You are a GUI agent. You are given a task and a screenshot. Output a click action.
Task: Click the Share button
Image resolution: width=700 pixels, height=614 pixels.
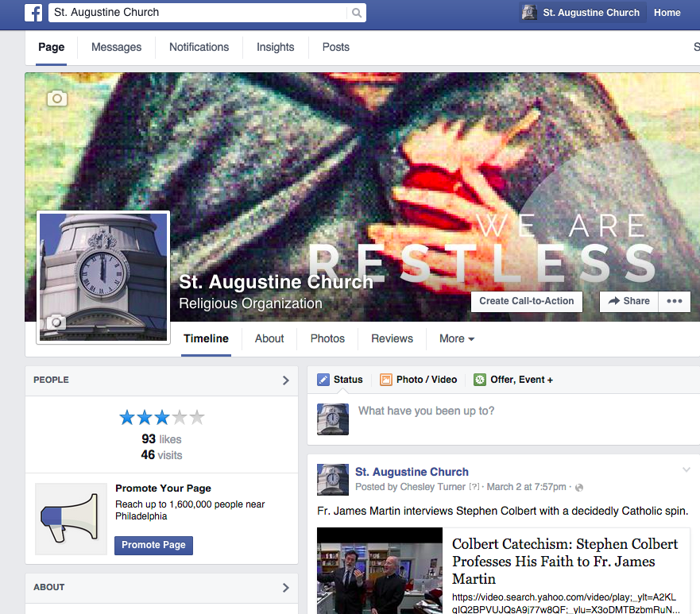point(629,301)
